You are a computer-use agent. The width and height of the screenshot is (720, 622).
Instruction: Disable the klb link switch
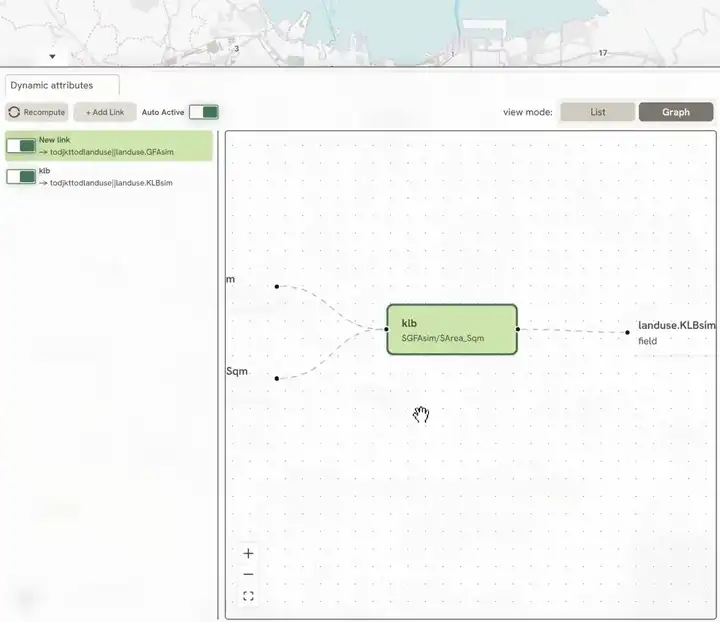tap(21, 176)
